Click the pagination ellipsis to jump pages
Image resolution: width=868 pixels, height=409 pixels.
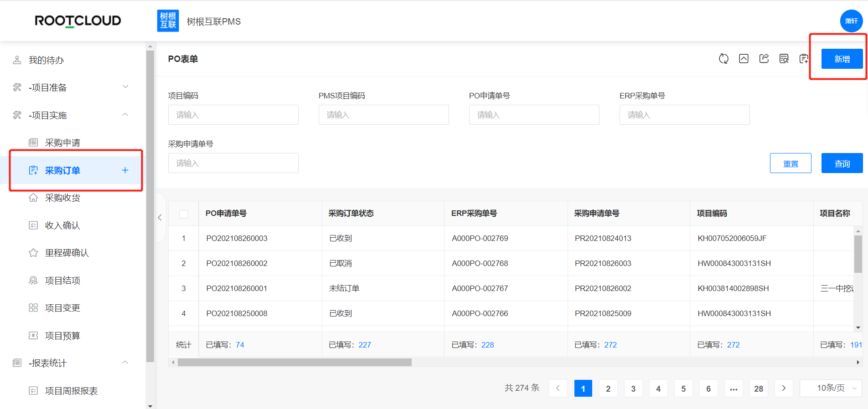coord(734,388)
